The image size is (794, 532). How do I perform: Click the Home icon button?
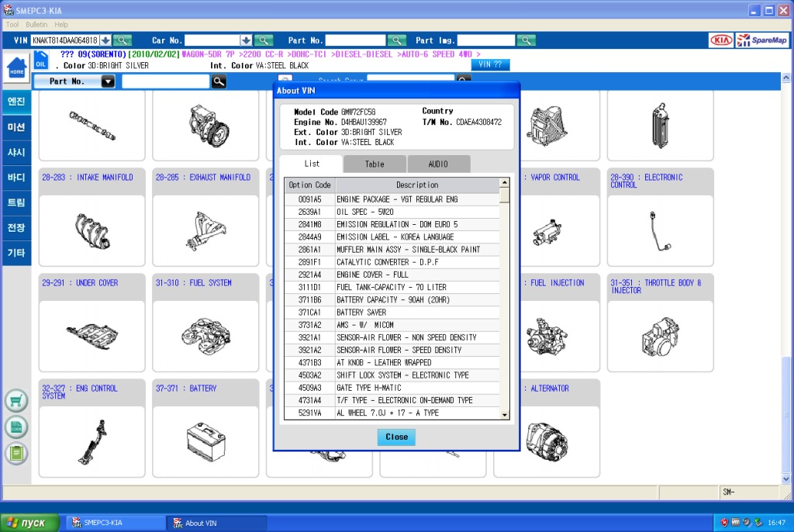tap(16, 67)
